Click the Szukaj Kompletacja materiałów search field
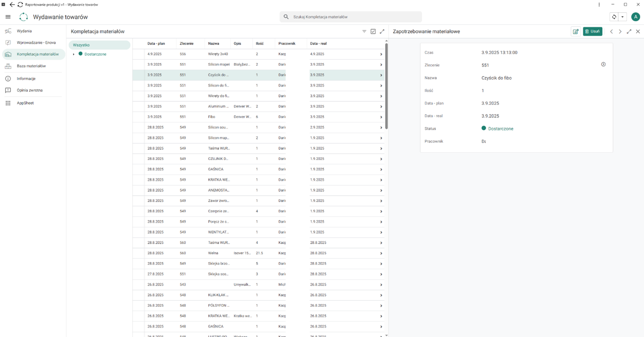Viewport: 644px width, 337px height. [351, 17]
